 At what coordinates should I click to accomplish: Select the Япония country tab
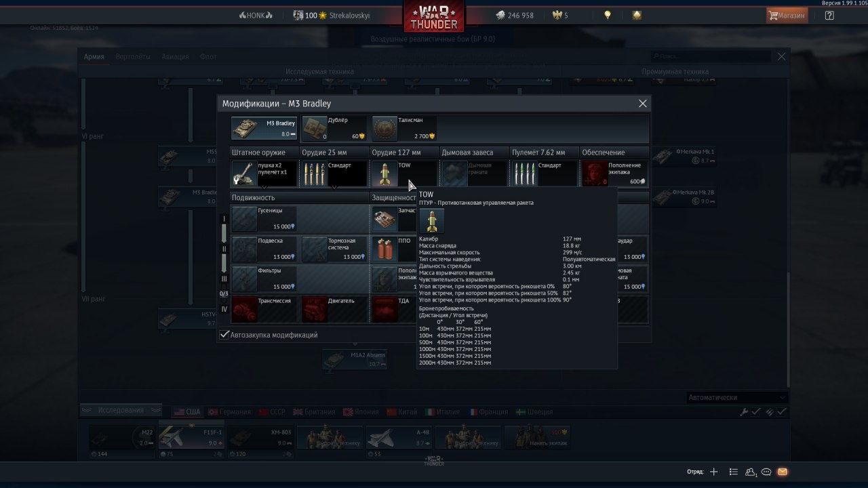pos(361,411)
